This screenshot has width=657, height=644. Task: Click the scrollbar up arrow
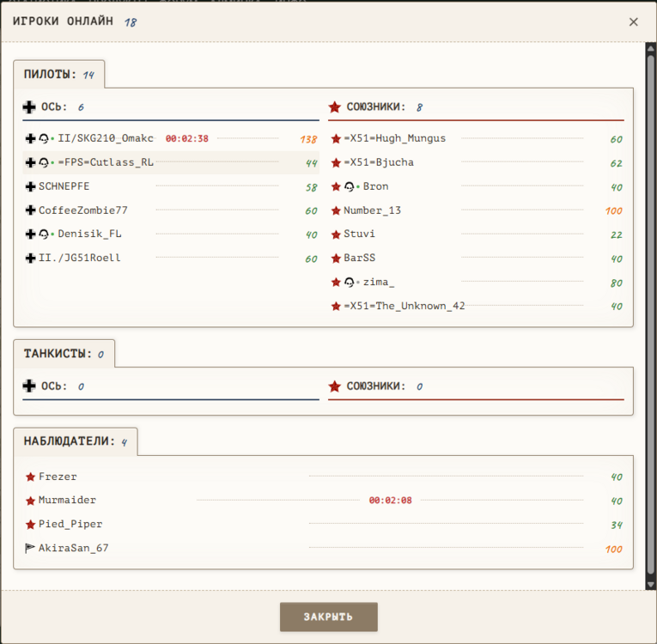pos(651,48)
